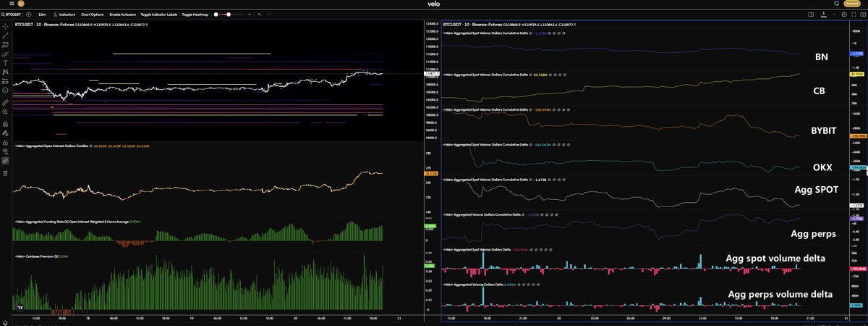Expand the dropdown arrow beside Save
868x326 pixels.
click(x=835, y=14)
